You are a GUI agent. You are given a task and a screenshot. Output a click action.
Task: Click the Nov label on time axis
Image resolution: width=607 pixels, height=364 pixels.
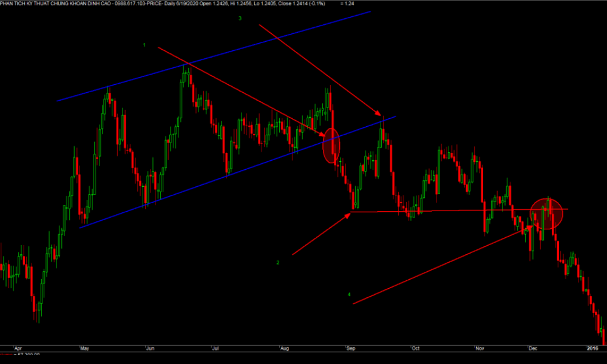pos(481,349)
